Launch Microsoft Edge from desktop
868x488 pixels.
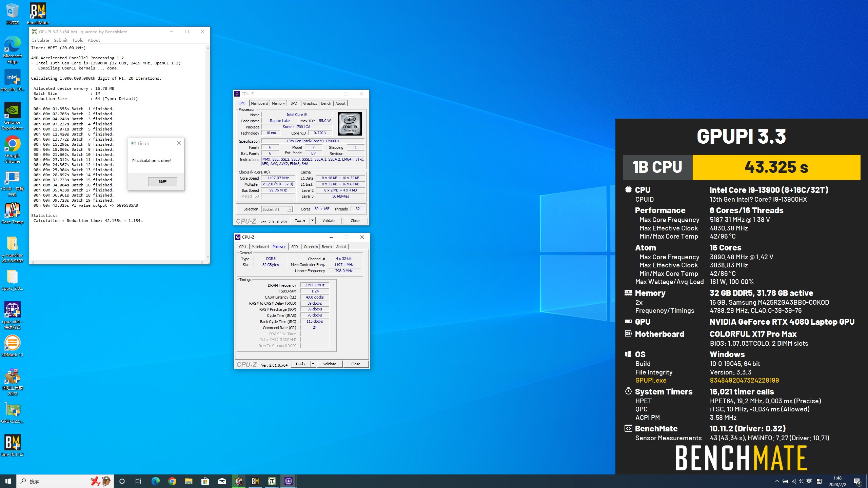[13, 50]
